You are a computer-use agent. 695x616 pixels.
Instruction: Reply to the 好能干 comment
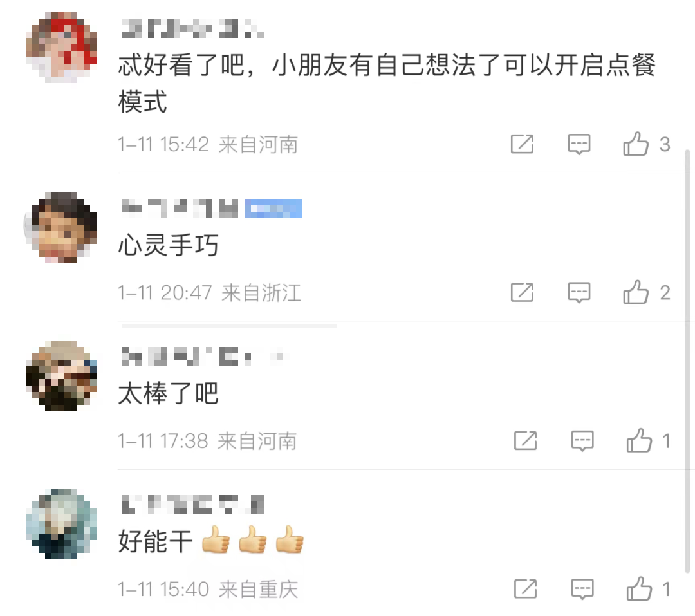pyautogui.click(x=582, y=589)
